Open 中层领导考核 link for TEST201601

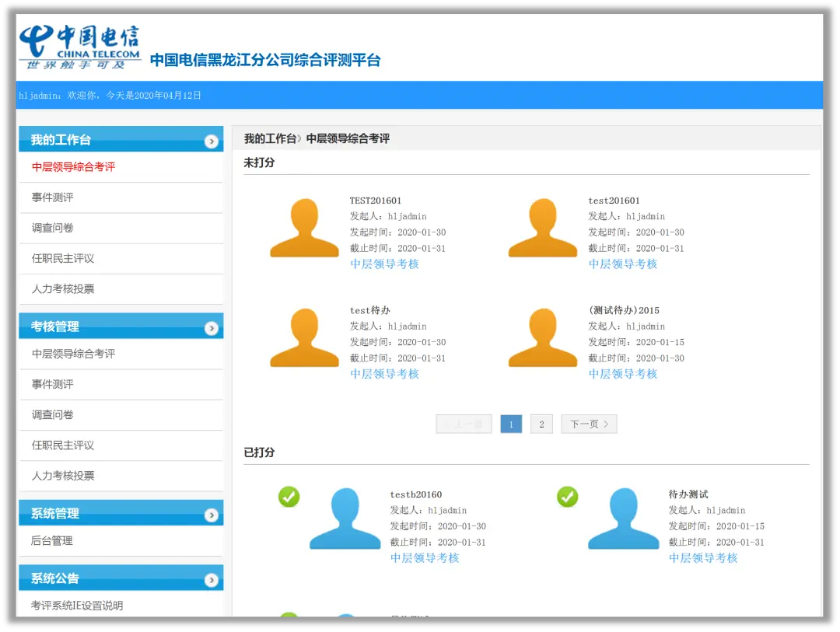click(x=384, y=264)
